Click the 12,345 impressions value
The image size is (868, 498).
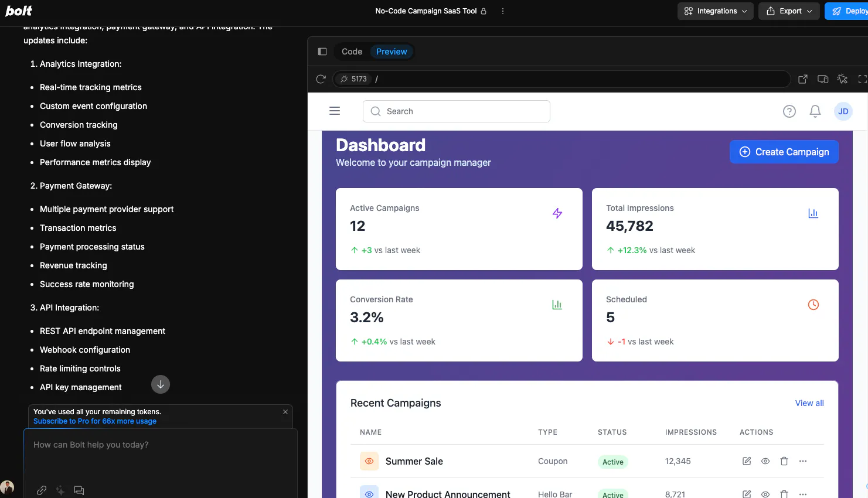tap(678, 461)
